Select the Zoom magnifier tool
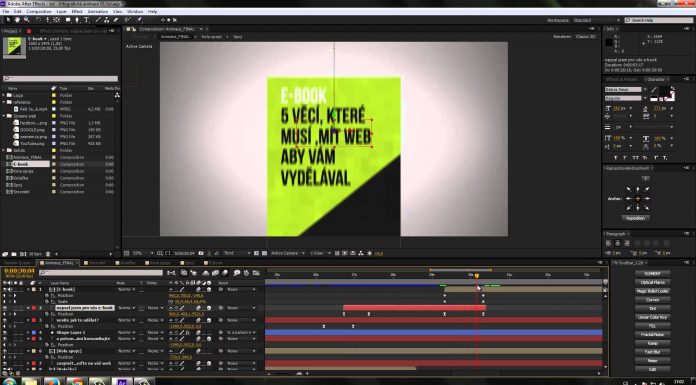 27,20
